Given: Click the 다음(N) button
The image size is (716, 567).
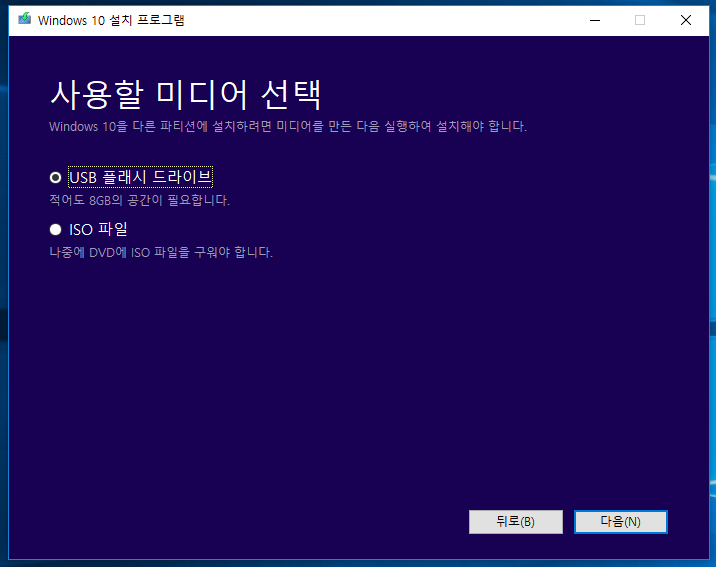Looking at the screenshot, I should point(621,521).
